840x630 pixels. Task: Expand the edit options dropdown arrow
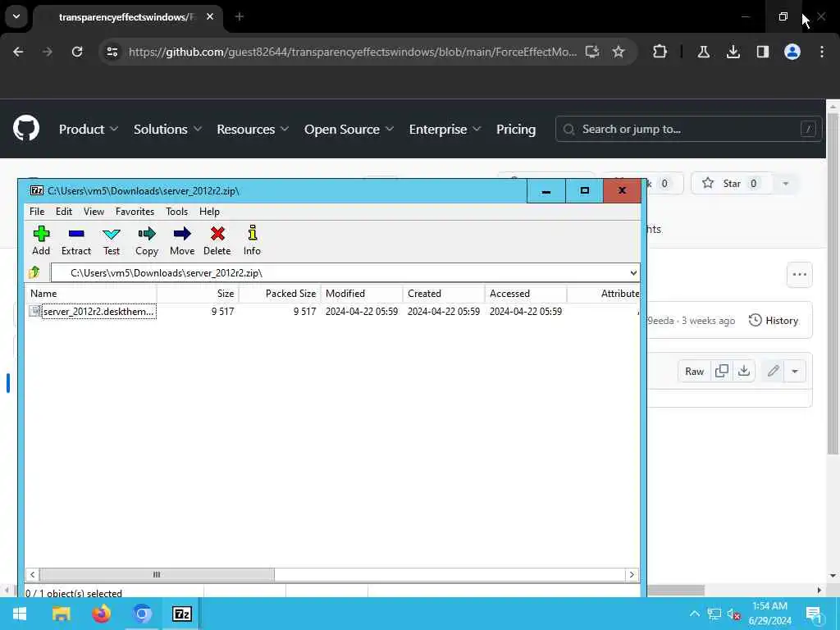click(x=795, y=372)
